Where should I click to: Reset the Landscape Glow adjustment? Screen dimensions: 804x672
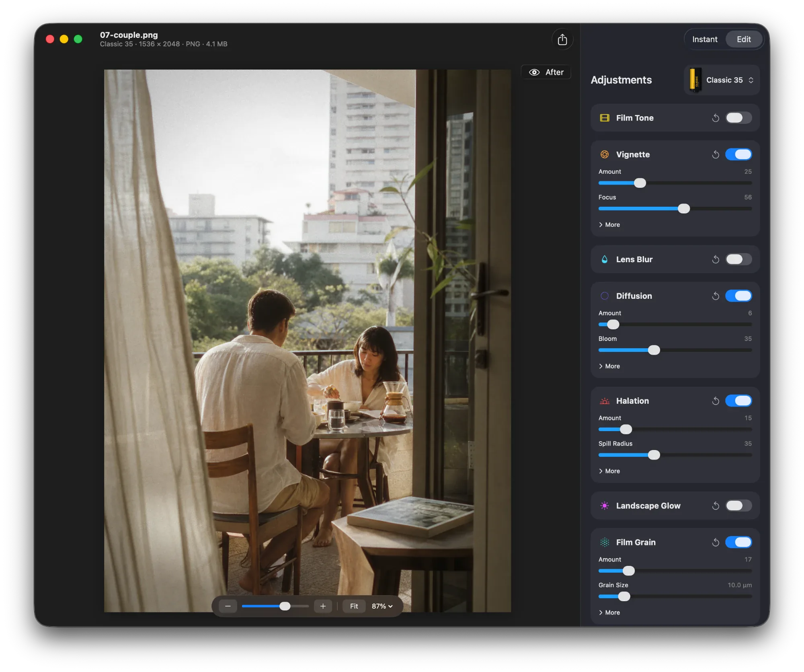(x=716, y=506)
